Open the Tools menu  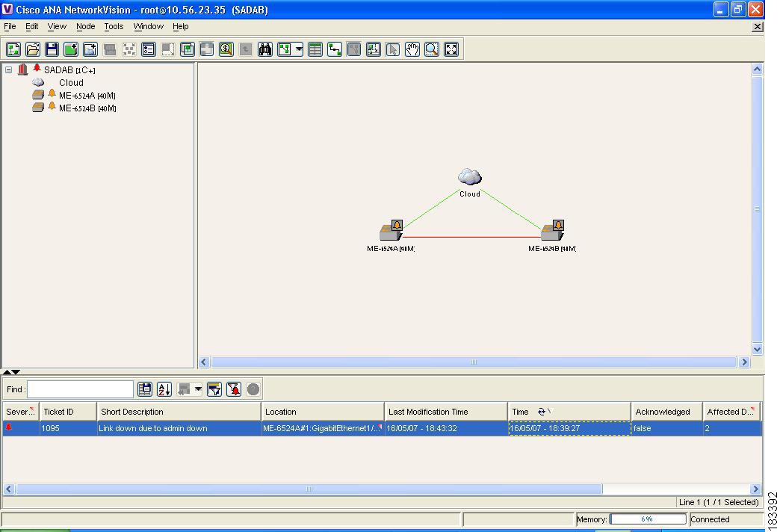114,26
